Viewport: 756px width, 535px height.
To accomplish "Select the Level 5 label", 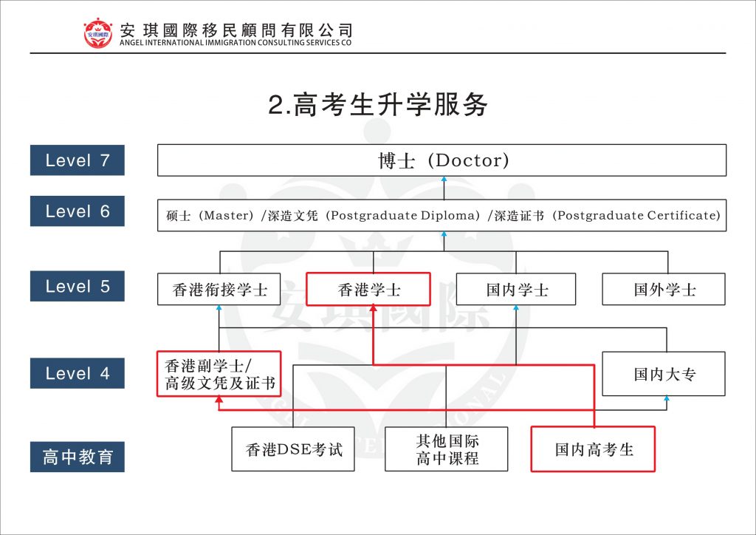I will point(78,287).
